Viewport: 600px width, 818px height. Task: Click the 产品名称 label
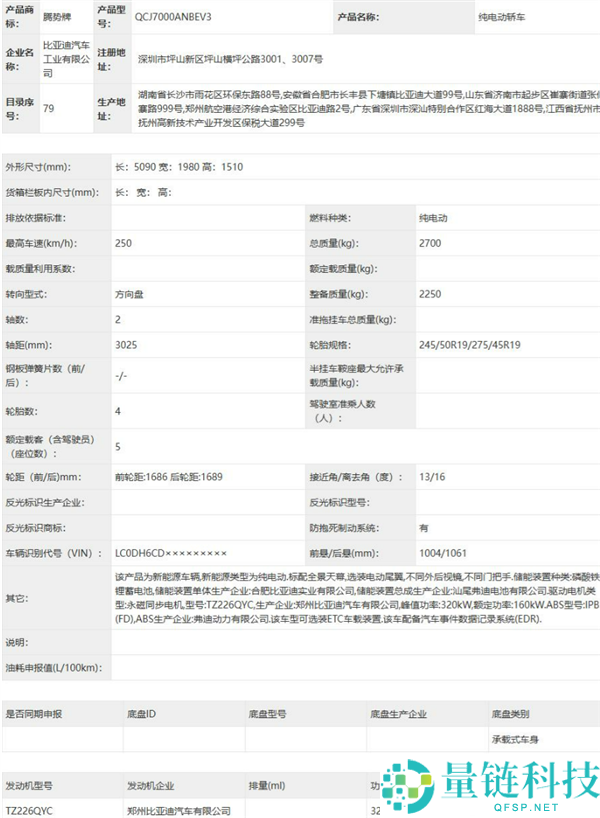point(358,17)
